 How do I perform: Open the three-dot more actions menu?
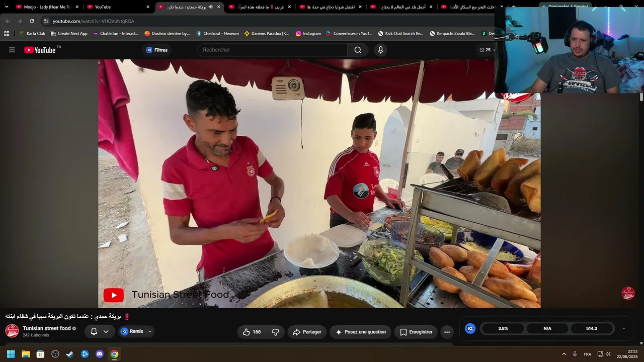click(447, 332)
